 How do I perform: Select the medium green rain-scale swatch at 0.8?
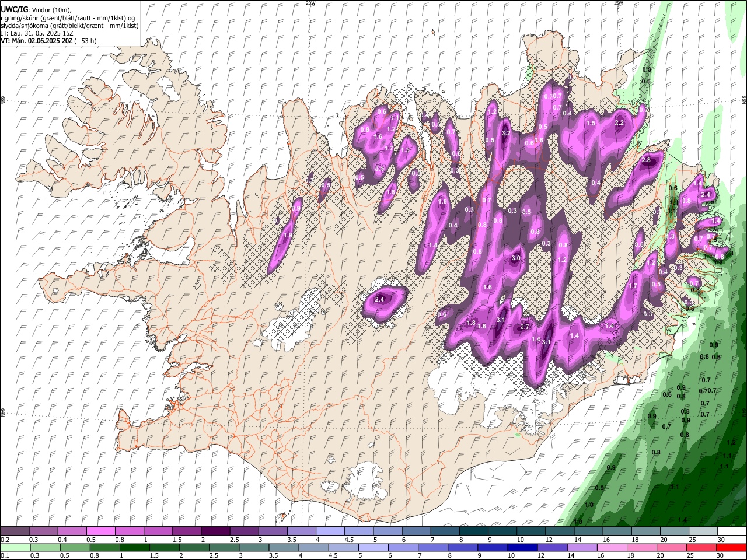point(104,547)
